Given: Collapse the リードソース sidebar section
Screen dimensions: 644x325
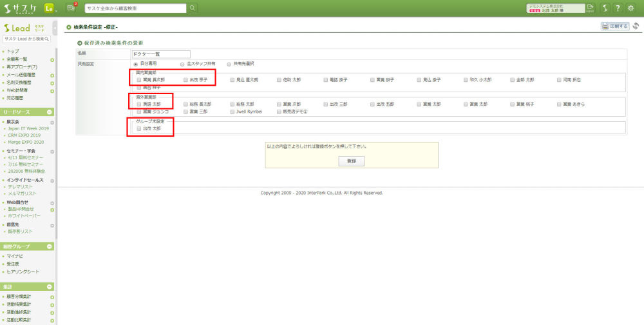Looking at the screenshot, I should [x=50, y=112].
